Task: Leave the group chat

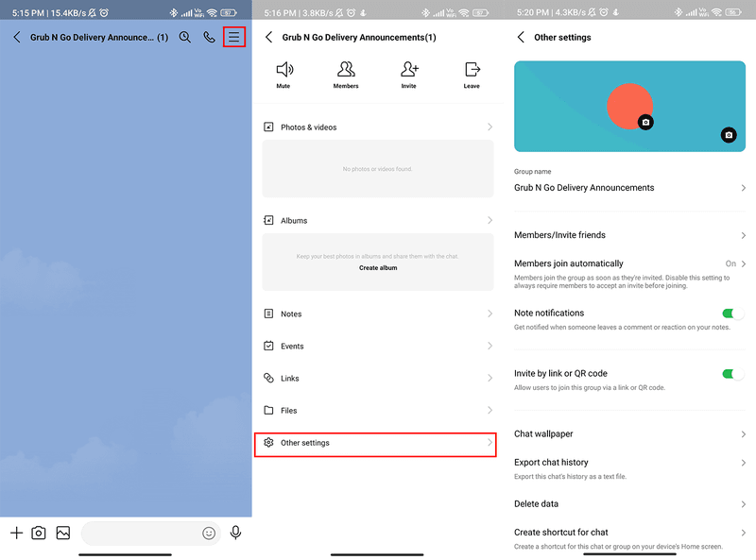Action: [x=472, y=74]
